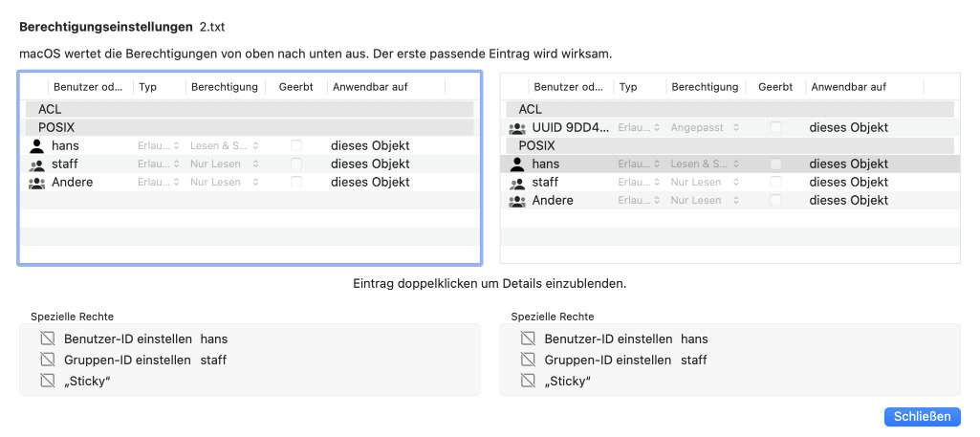980x437 pixels.
Task: Select the Andere entry name in left table
Action: point(73,182)
